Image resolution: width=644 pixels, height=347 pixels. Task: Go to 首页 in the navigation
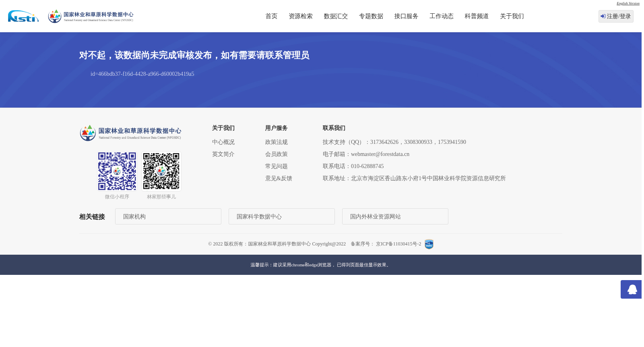(x=271, y=16)
